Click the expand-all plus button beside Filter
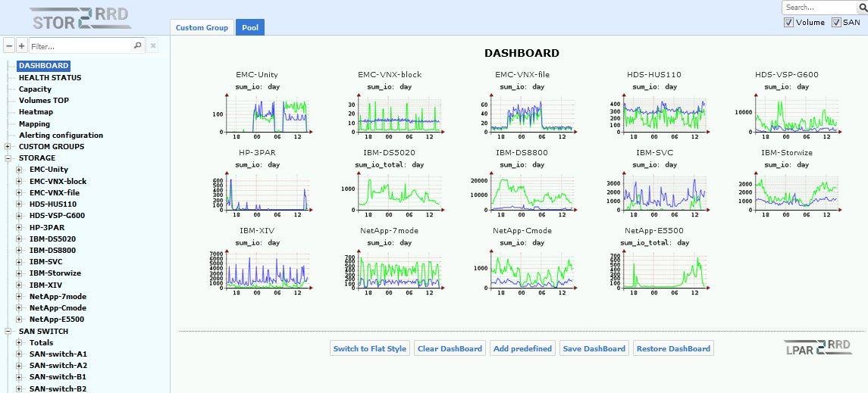This screenshot has width=868, height=393. pos(21,46)
